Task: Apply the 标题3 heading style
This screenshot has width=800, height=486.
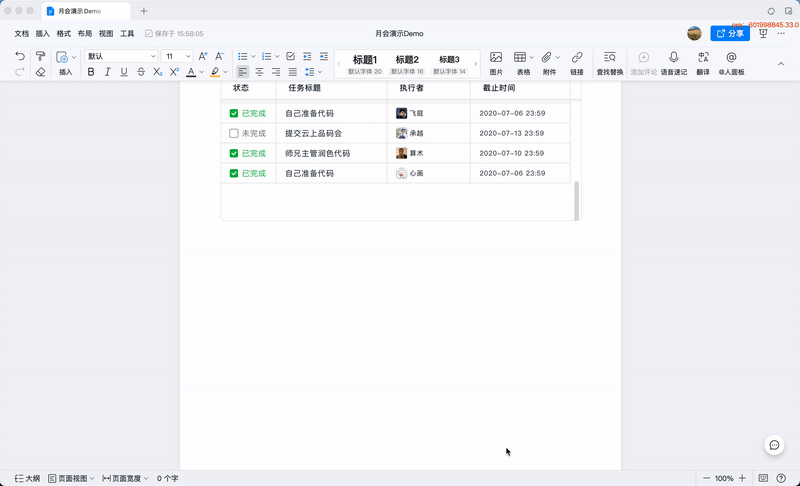Action: point(449,64)
